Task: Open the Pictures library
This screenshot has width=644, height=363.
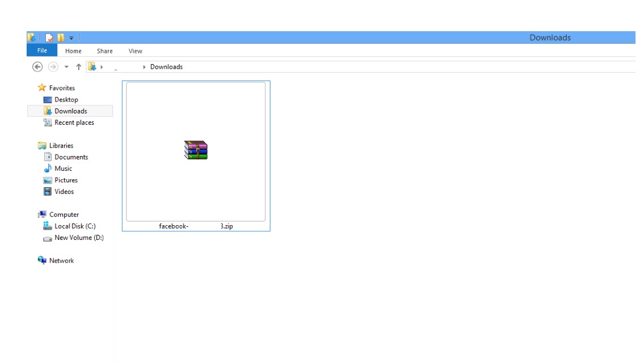Action: pyautogui.click(x=66, y=180)
